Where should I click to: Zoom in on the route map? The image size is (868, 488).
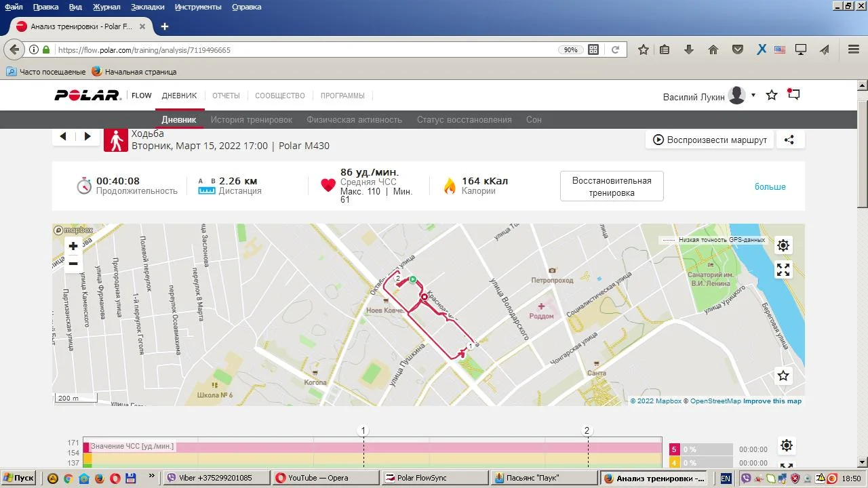point(73,246)
